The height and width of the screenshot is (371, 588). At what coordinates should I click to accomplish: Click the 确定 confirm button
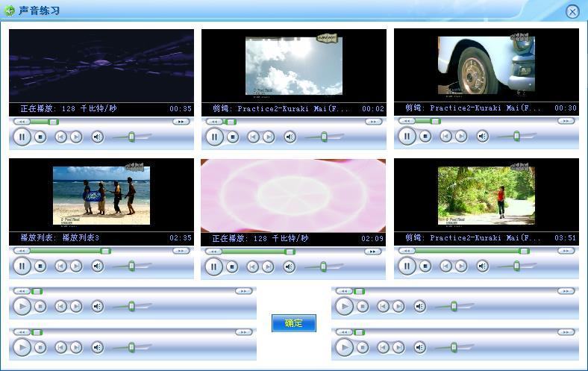point(293,323)
